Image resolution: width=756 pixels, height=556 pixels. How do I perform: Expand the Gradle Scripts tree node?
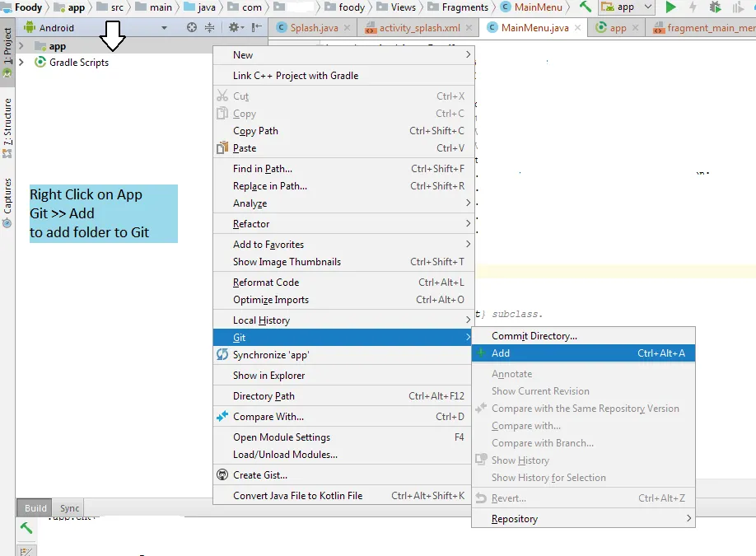point(21,63)
